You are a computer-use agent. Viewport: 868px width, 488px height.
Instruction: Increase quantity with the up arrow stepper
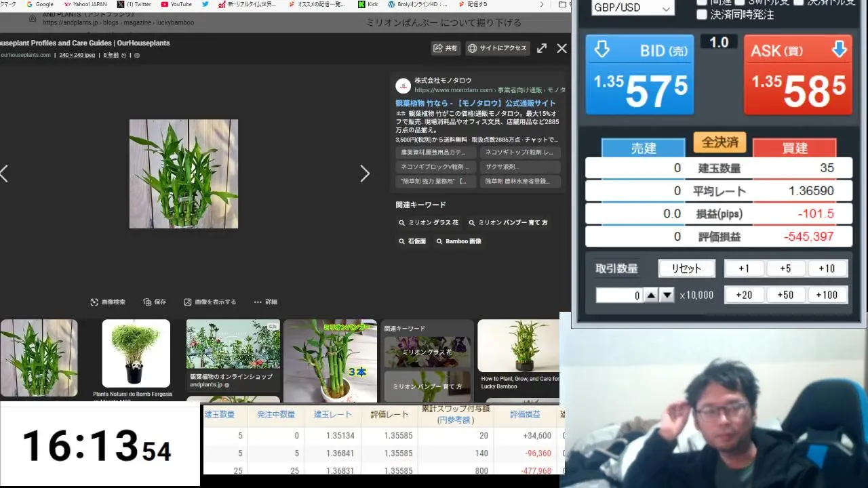[x=650, y=296]
